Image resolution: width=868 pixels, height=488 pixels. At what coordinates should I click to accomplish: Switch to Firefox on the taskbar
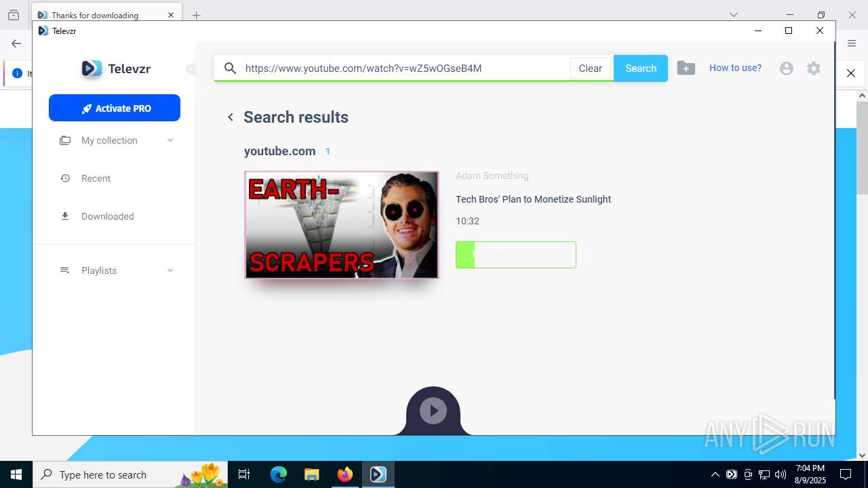[x=344, y=474]
